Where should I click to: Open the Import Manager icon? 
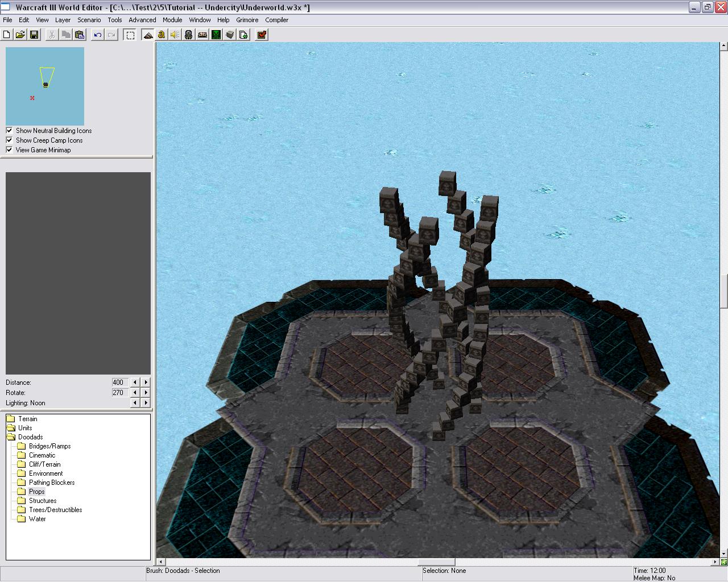(243, 35)
